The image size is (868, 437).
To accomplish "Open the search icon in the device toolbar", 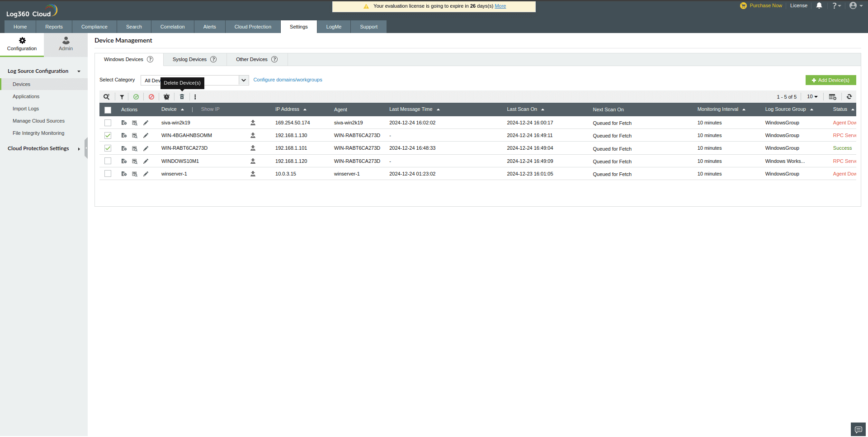I will [107, 96].
